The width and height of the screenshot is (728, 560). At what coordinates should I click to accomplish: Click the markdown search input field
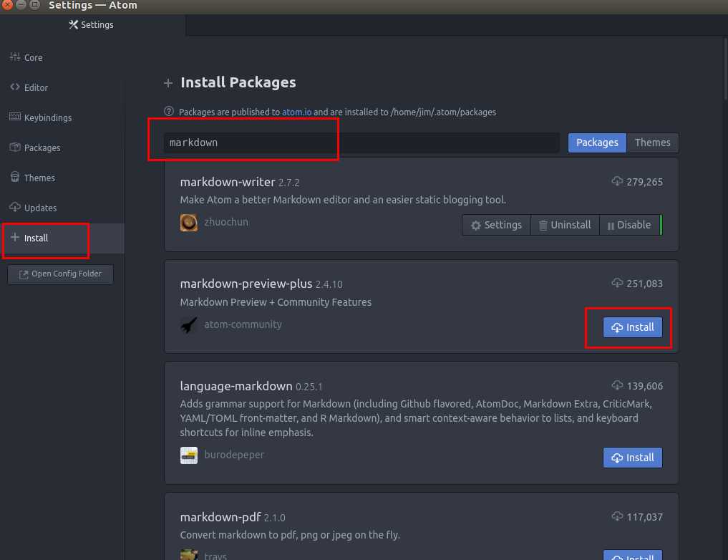point(361,143)
